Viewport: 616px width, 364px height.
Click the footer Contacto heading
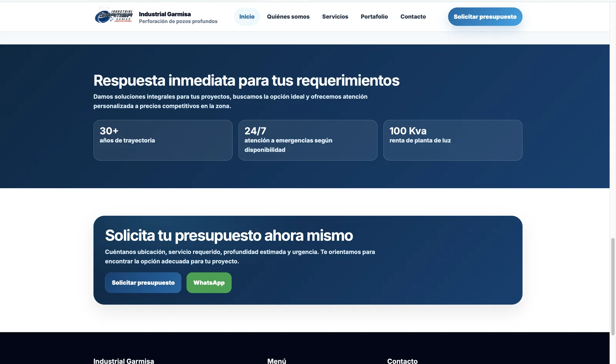point(402,361)
